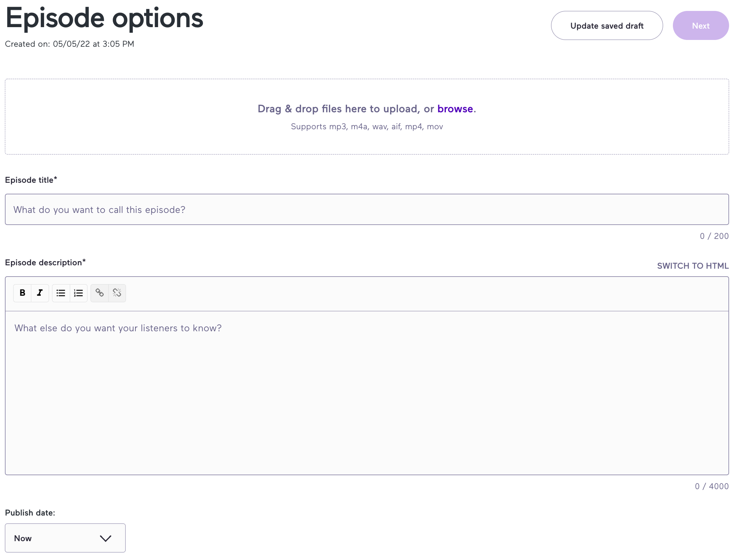Click the insert link icon
Screen dimensions: 737x560
click(x=100, y=293)
